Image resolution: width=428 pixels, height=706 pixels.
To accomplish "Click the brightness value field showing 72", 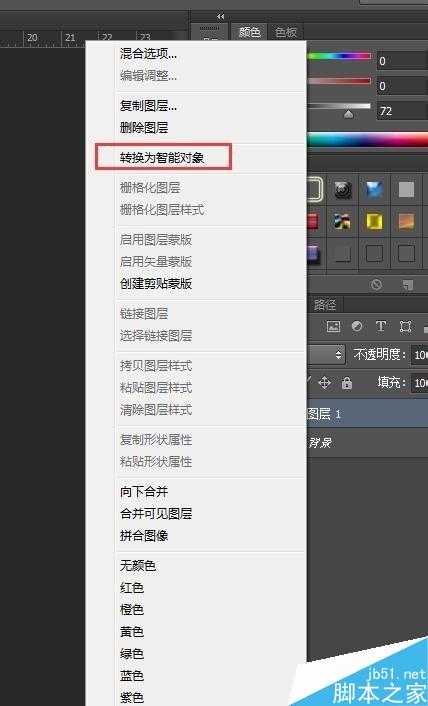I will pyautogui.click(x=402, y=111).
